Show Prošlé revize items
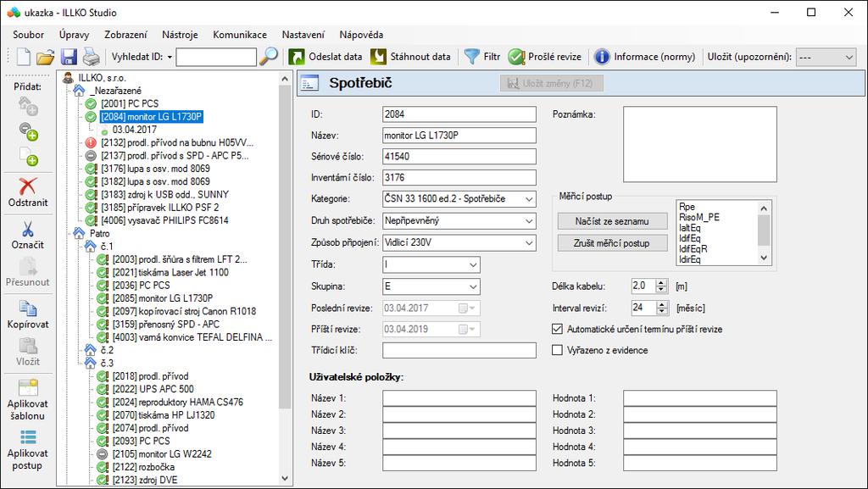The width and height of the screenshot is (868, 489). click(x=545, y=57)
